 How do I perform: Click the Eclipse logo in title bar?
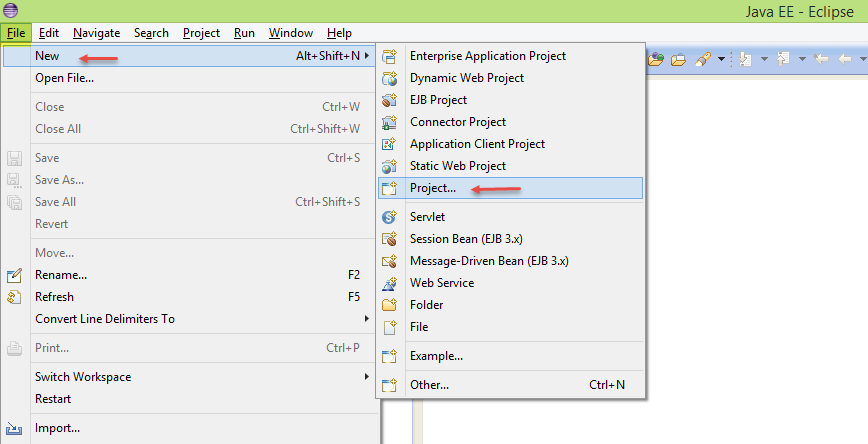(x=11, y=10)
